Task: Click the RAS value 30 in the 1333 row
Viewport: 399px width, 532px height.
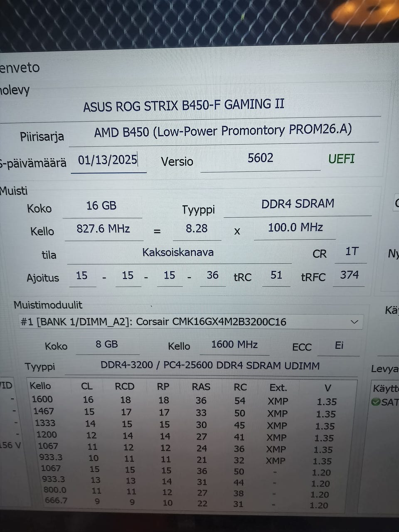Action: (202, 425)
